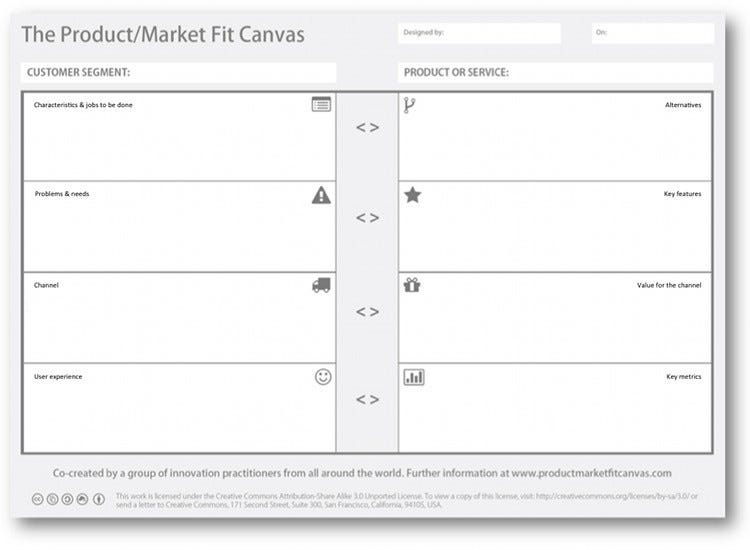Click The Product/Market Fit Canvas title
Viewport: 750px width, 550px height.
click(x=163, y=34)
